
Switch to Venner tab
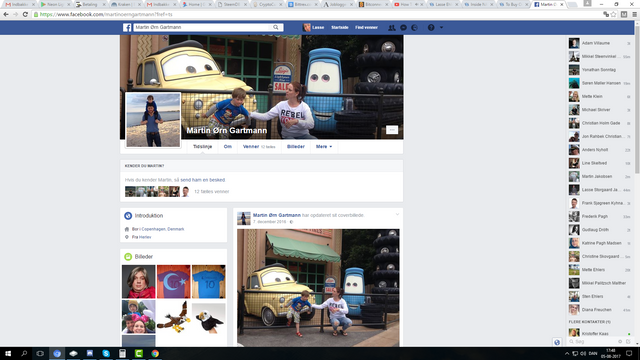[x=259, y=147]
